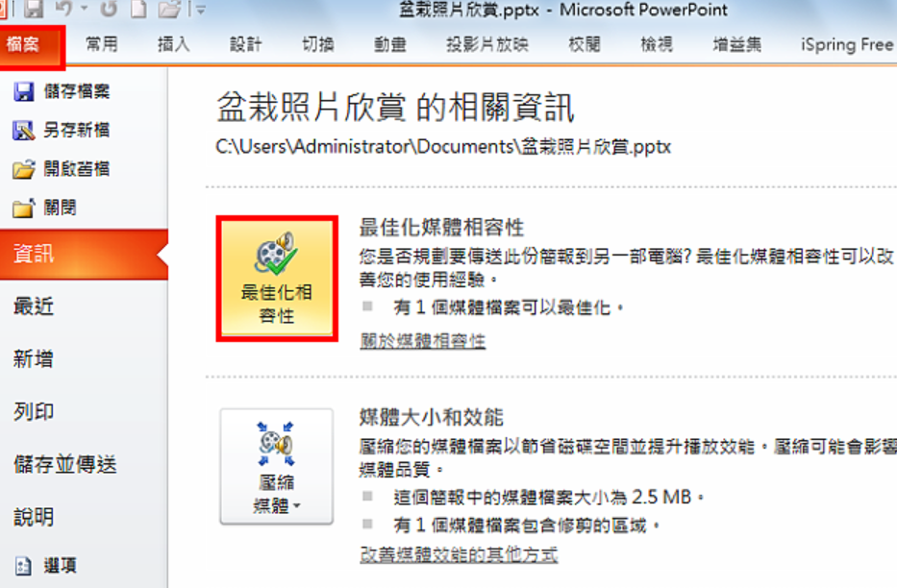897x588 pixels.
Task: Click the Undo arrow icon
Action: point(63,8)
